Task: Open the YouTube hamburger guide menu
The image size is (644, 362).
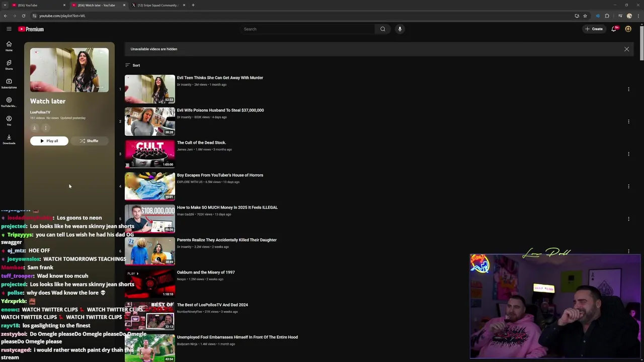Action: click(9, 29)
